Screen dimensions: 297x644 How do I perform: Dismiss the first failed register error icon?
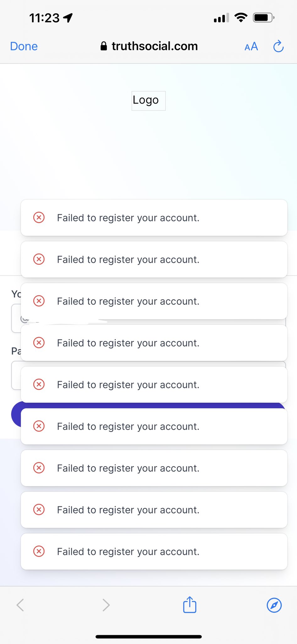click(39, 217)
